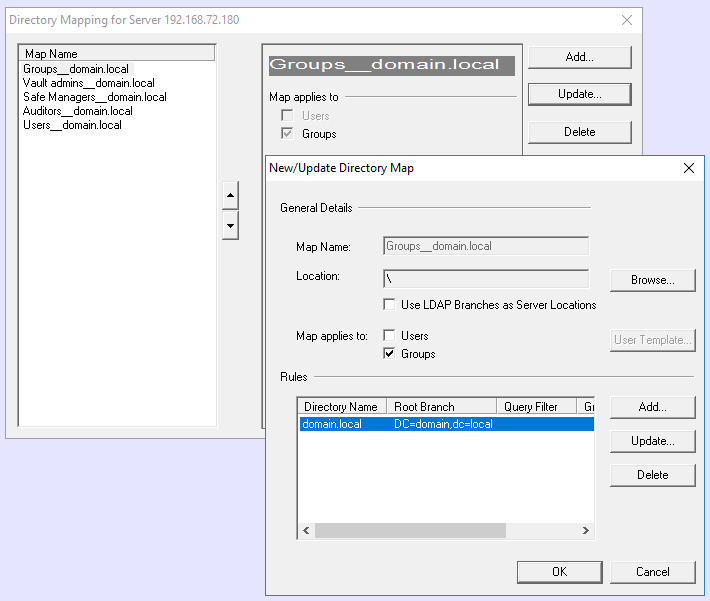This screenshot has height=601, width=710.
Task: Update the selected rule in Rules section
Action: (652, 441)
